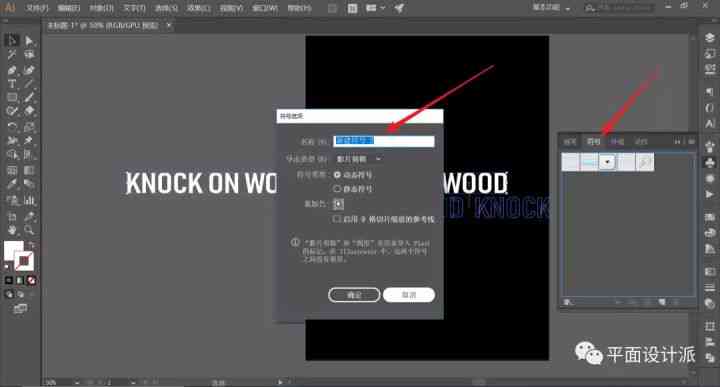This screenshot has height=387, width=720.
Task: Click the New Symbol icon in Symbols panel
Action: click(662, 303)
